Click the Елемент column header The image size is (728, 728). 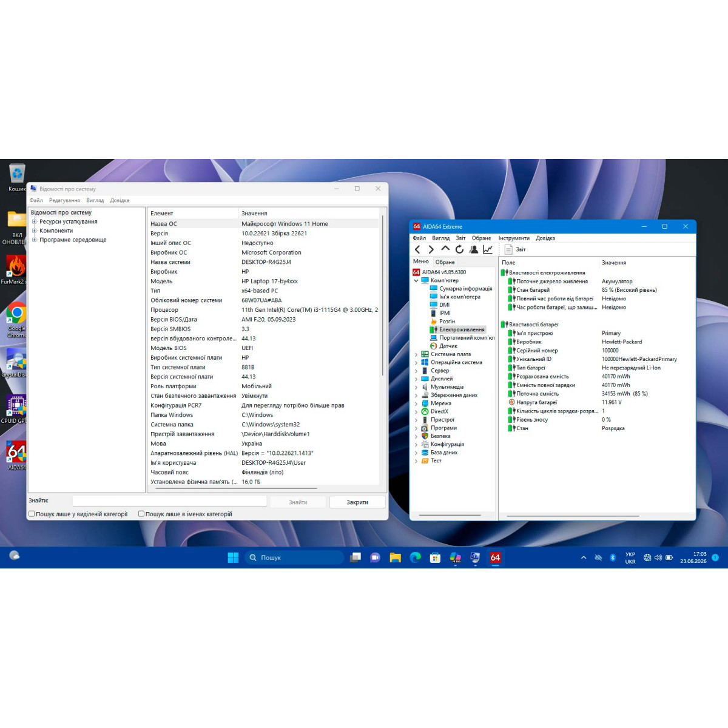coord(193,214)
